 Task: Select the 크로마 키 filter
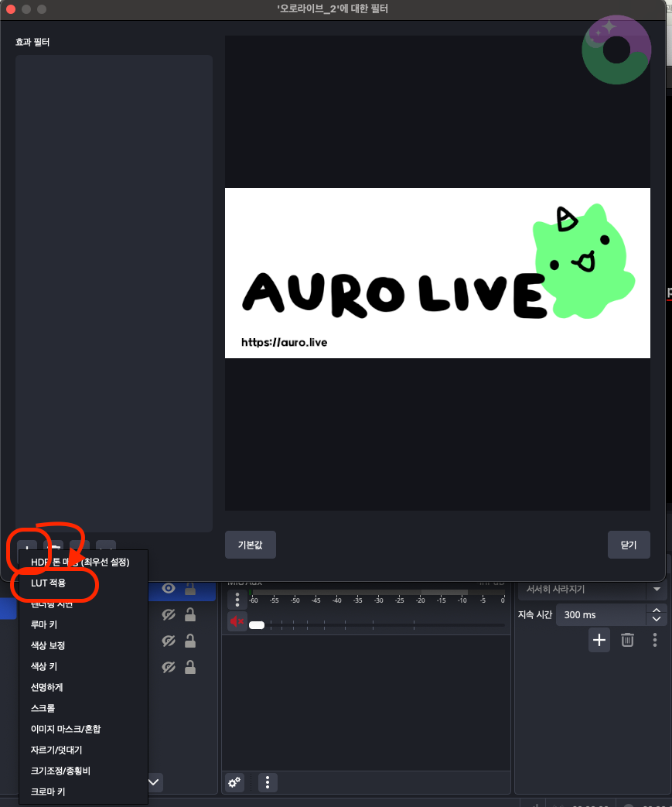pos(48,792)
